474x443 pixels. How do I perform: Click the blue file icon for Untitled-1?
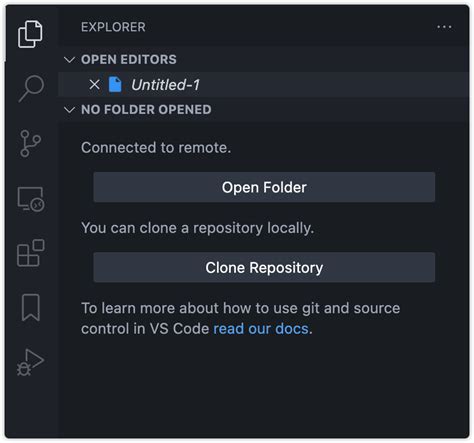[115, 85]
